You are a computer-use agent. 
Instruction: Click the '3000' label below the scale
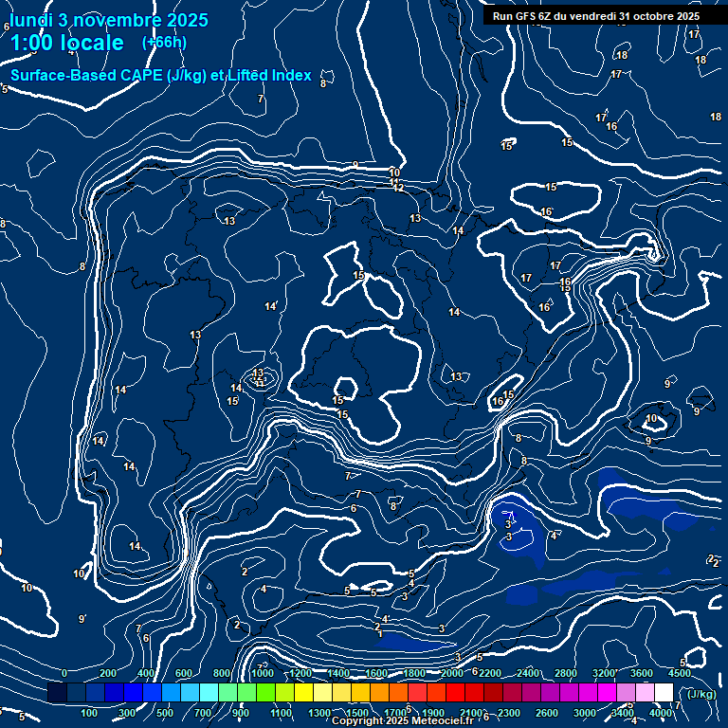point(585,713)
